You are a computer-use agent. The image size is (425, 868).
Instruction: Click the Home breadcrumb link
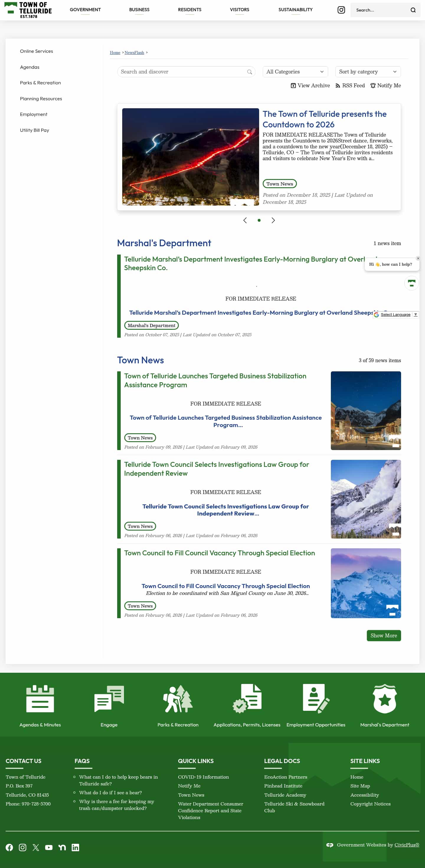(115, 52)
